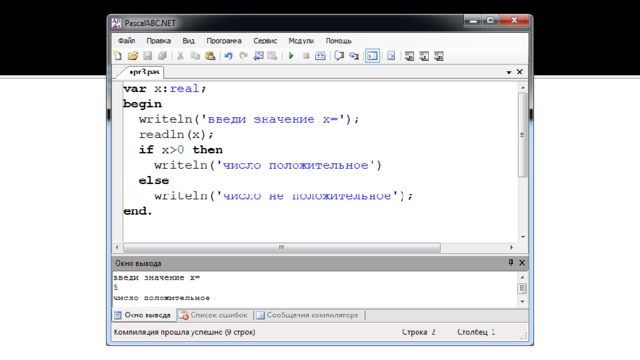Open the Файл menu
This screenshot has height=360, width=640.
127,41
